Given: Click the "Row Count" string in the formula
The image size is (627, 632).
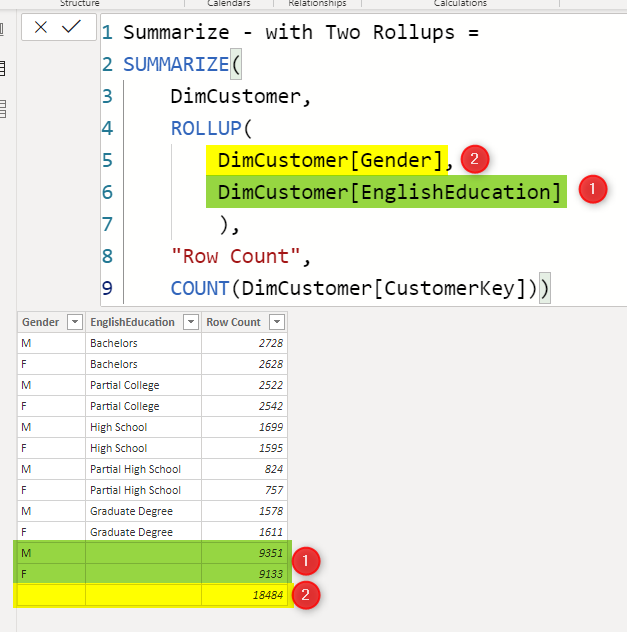Looking at the screenshot, I should point(235,256).
